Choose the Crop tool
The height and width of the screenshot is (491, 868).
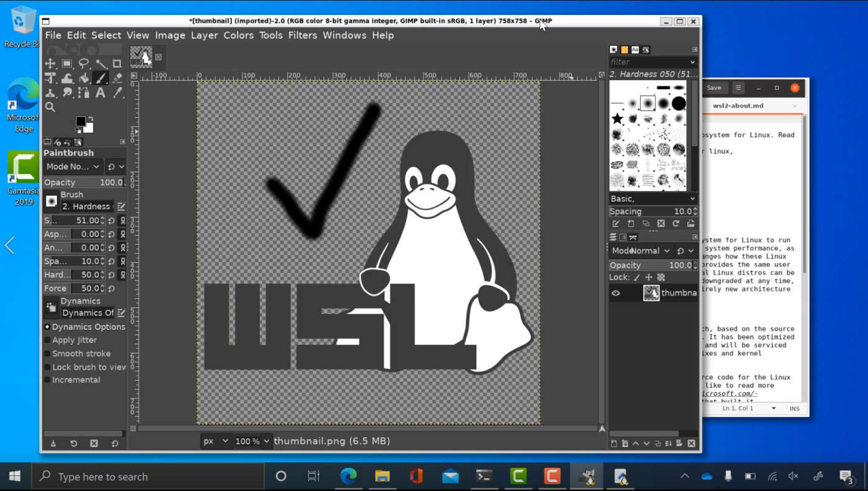click(x=117, y=63)
